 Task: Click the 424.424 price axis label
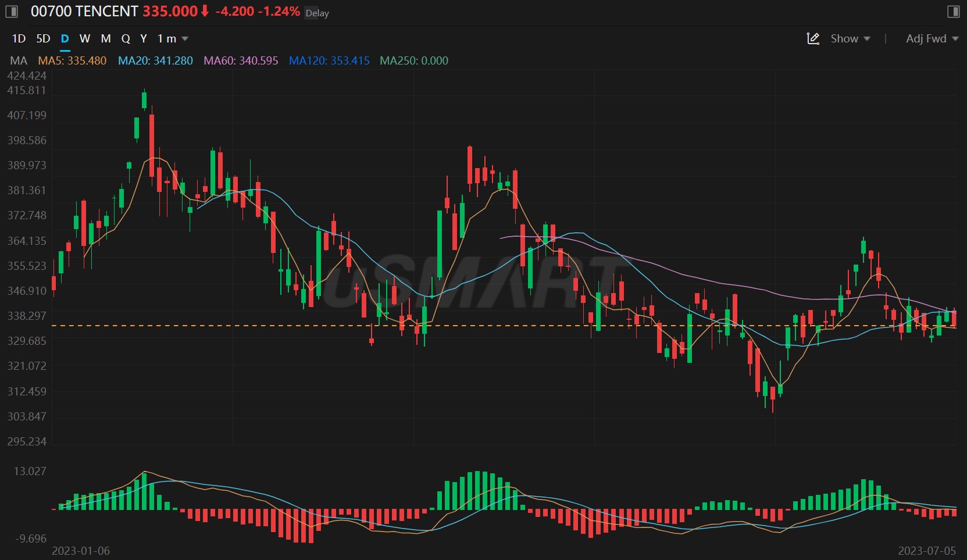pyautogui.click(x=27, y=76)
